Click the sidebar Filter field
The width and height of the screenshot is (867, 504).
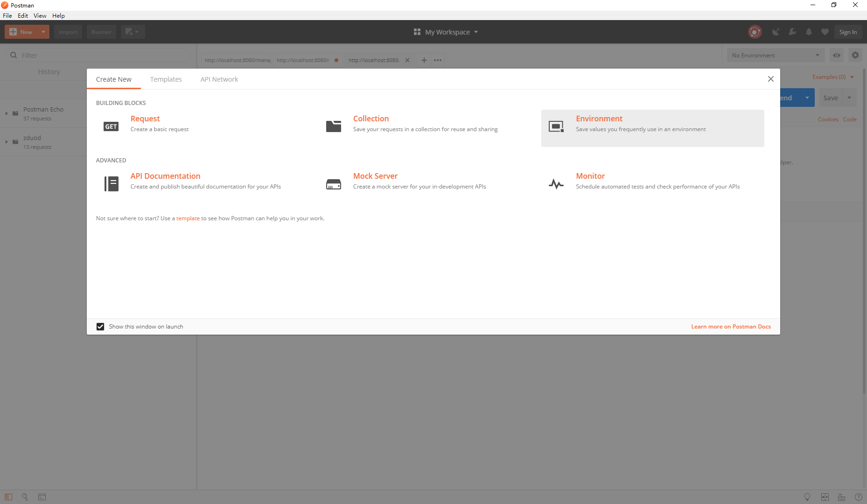[98, 55]
